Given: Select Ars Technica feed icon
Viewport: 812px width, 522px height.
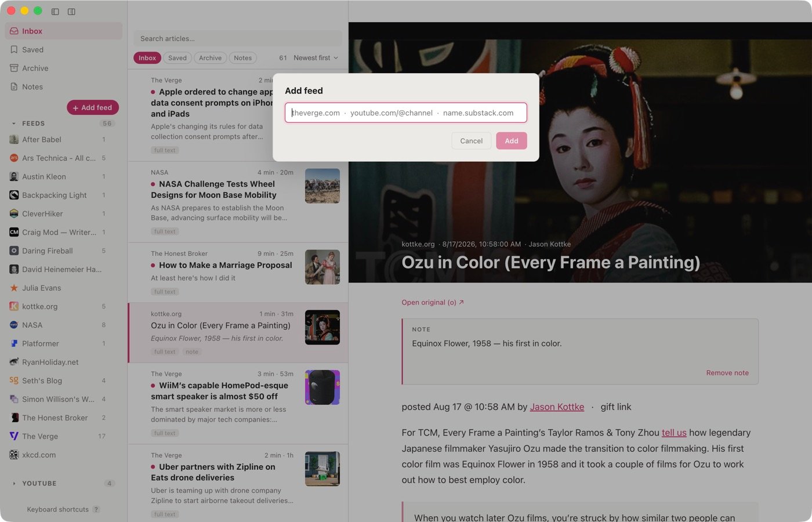Looking at the screenshot, I should pyautogui.click(x=14, y=158).
